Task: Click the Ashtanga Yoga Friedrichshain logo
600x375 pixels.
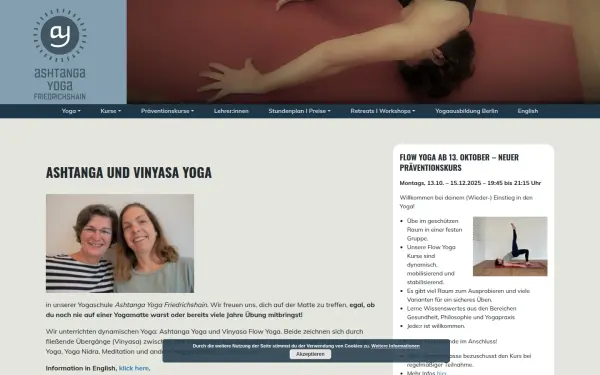Action: [x=60, y=54]
